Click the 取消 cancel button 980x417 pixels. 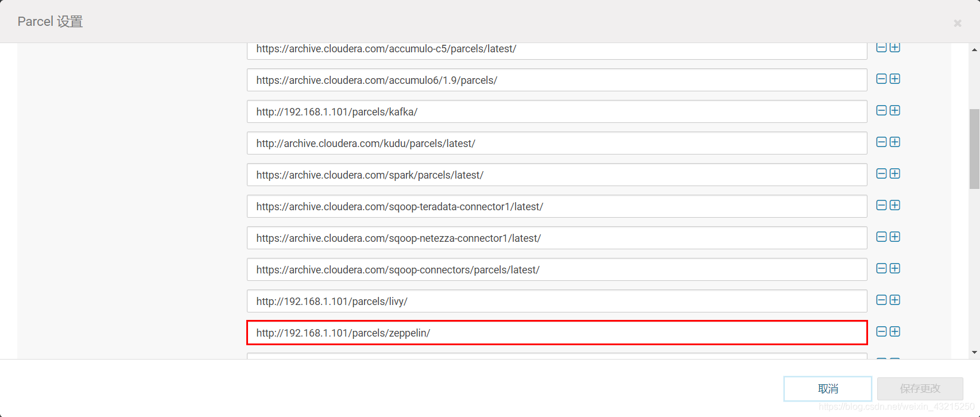pos(828,389)
